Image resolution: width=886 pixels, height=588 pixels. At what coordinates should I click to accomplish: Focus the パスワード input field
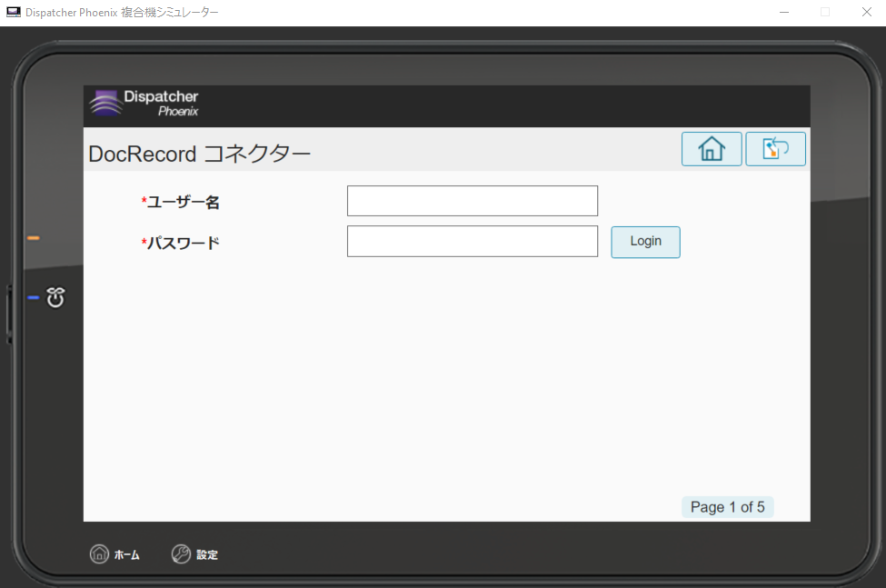(x=473, y=241)
